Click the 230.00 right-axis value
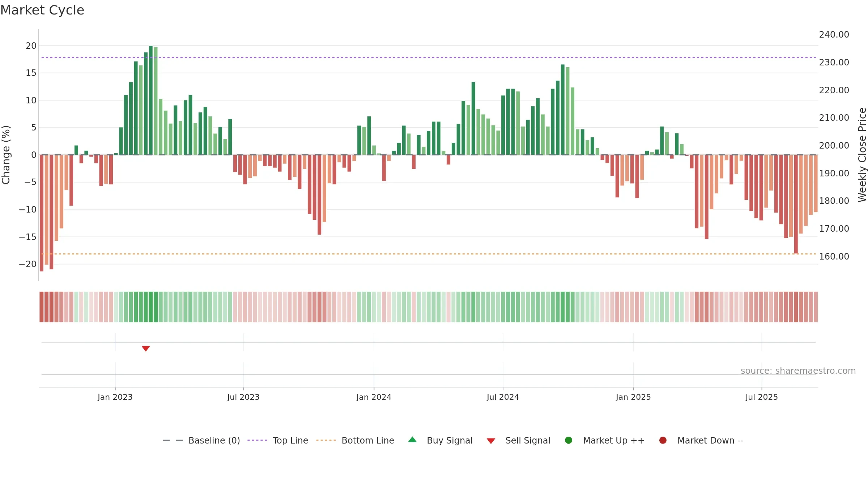 point(834,63)
